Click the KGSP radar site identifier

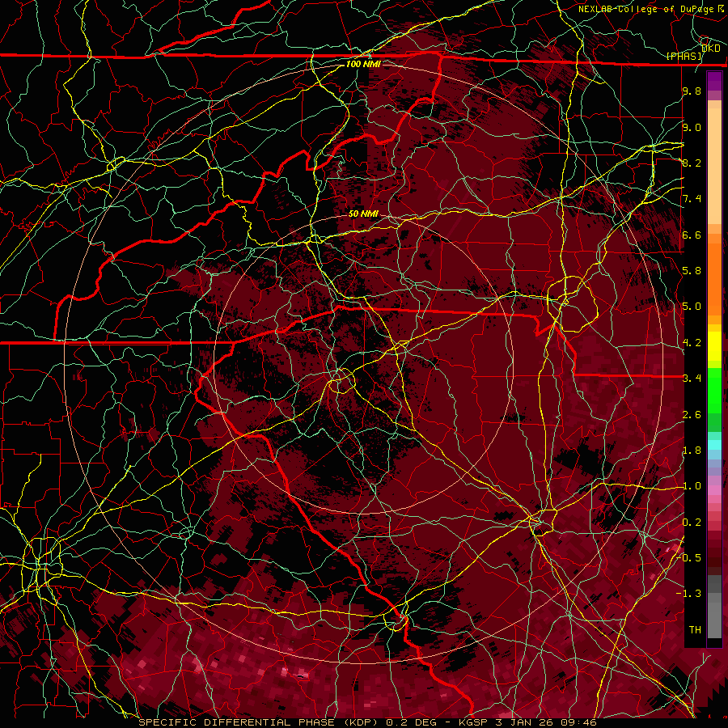click(473, 722)
